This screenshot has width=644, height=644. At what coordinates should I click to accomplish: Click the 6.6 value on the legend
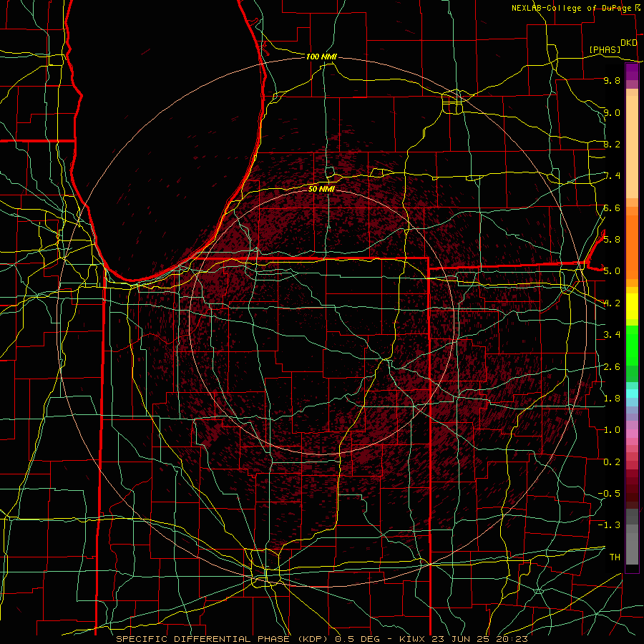click(612, 208)
